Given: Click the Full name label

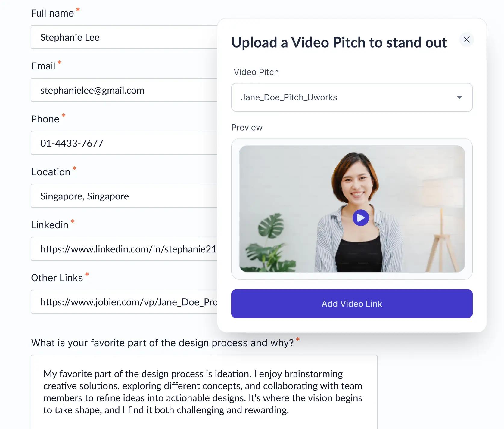Looking at the screenshot, I should pos(52,13).
